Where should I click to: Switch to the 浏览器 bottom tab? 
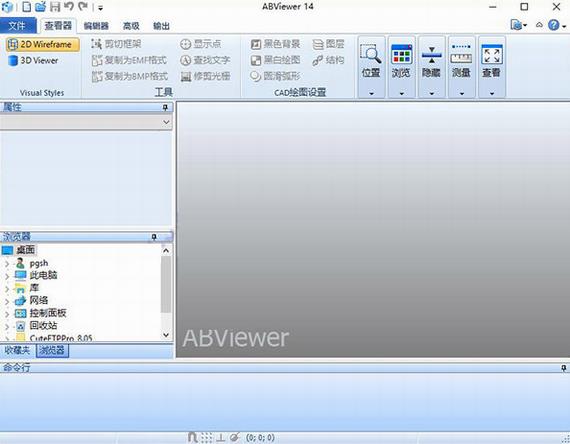(x=52, y=351)
